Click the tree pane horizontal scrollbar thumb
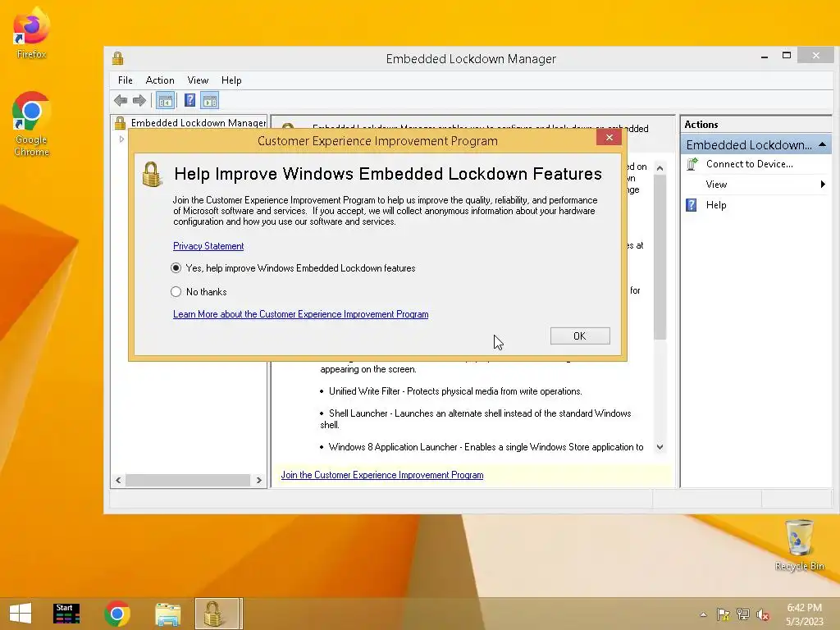 coord(188,480)
